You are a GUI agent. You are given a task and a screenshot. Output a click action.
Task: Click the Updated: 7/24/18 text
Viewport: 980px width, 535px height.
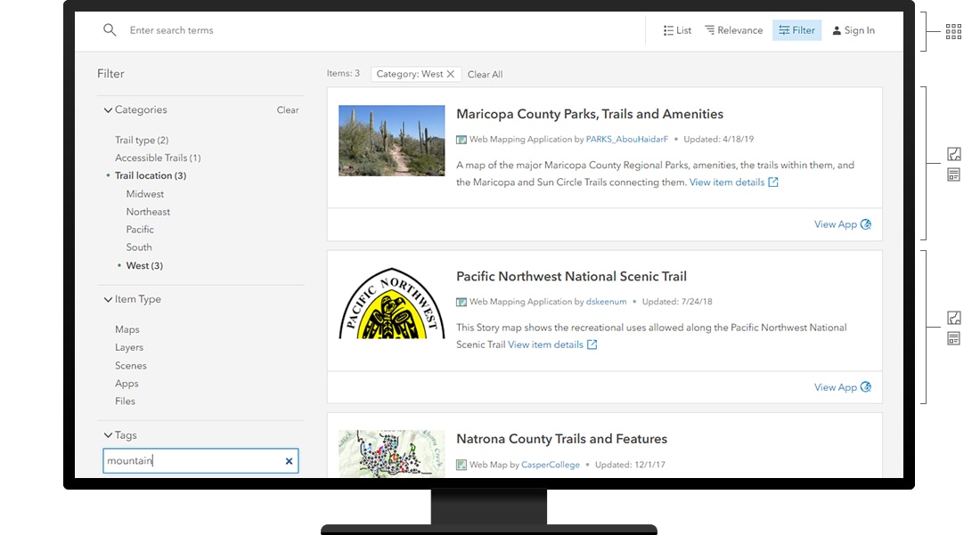(677, 302)
